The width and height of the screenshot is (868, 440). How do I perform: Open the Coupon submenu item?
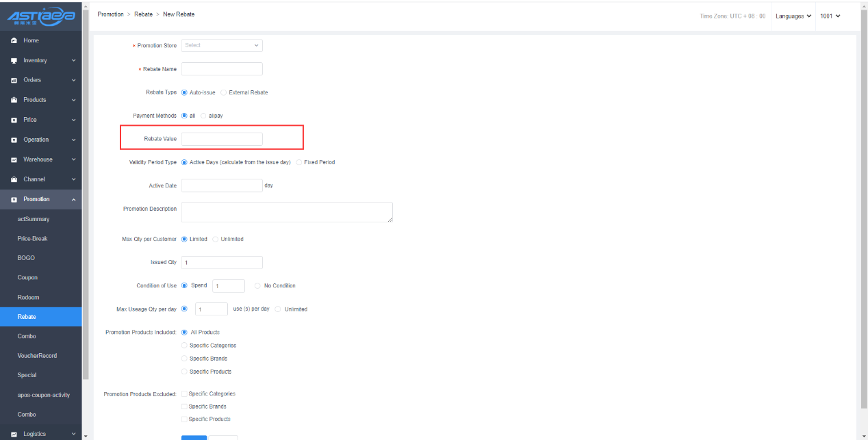27,278
